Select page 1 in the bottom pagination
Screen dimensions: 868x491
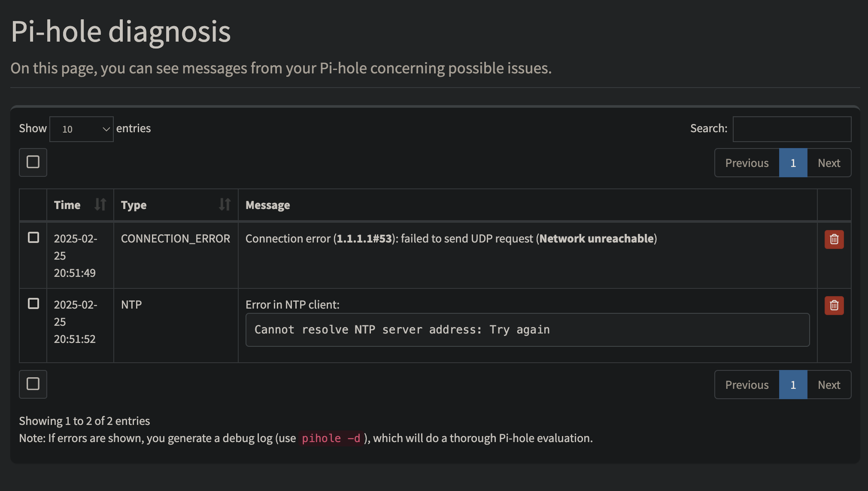pyautogui.click(x=793, y=385)
